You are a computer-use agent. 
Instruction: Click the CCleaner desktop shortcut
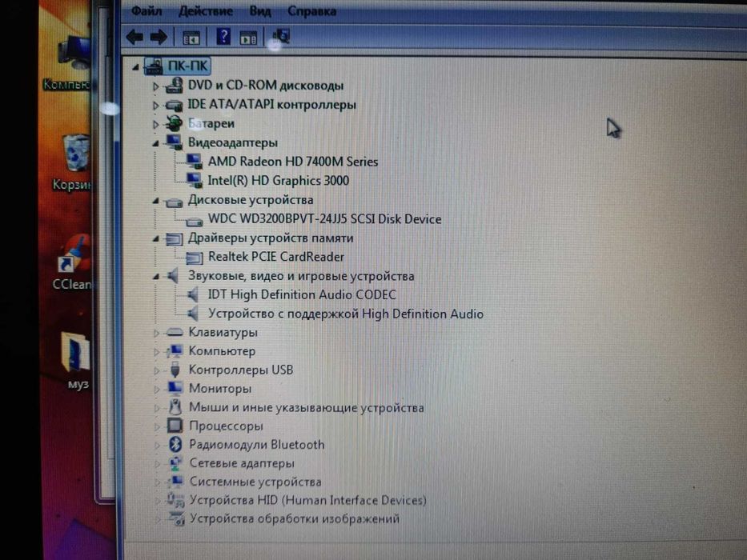click(x=74, y=254)
